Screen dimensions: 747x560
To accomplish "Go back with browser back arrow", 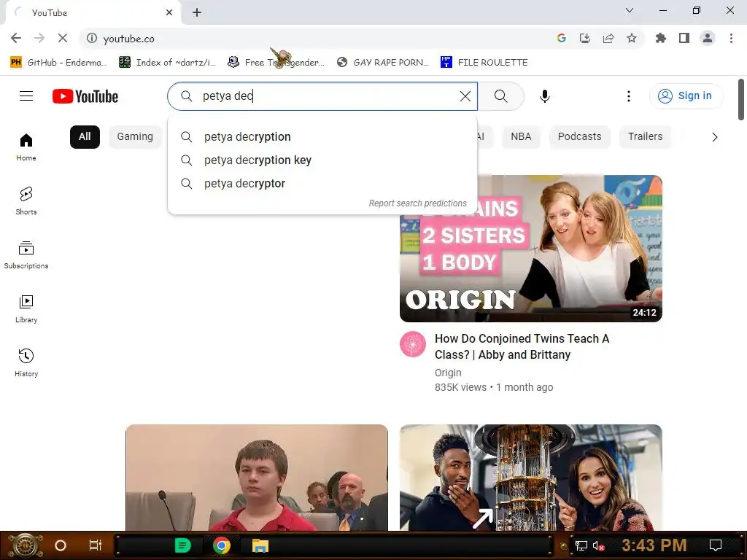I will click(x=16, y=38).
